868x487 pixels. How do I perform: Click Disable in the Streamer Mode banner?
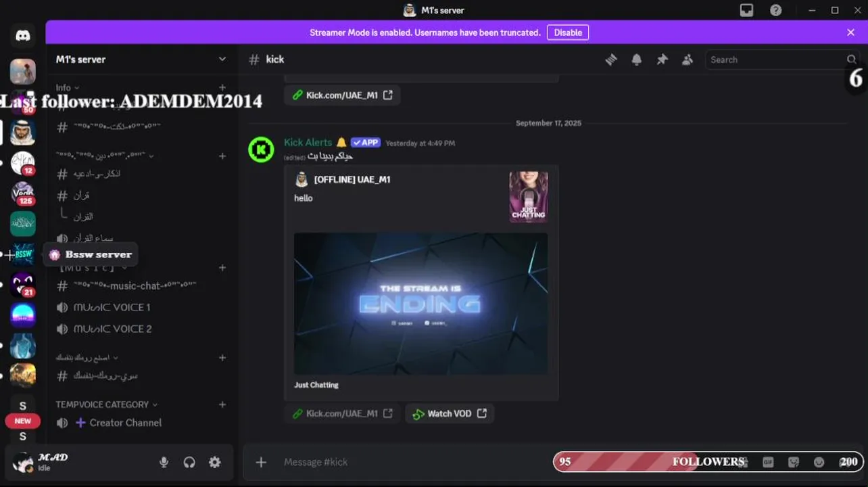[568, 32]
